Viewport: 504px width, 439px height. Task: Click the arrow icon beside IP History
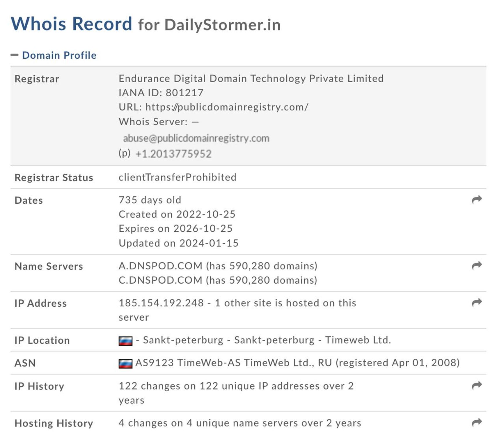(477, 386)
